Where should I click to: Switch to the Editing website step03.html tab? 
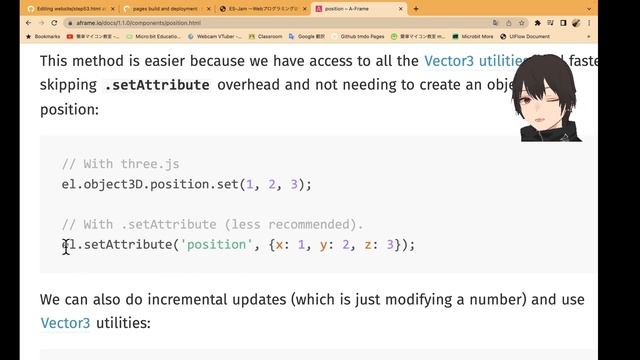click(71, 9)
